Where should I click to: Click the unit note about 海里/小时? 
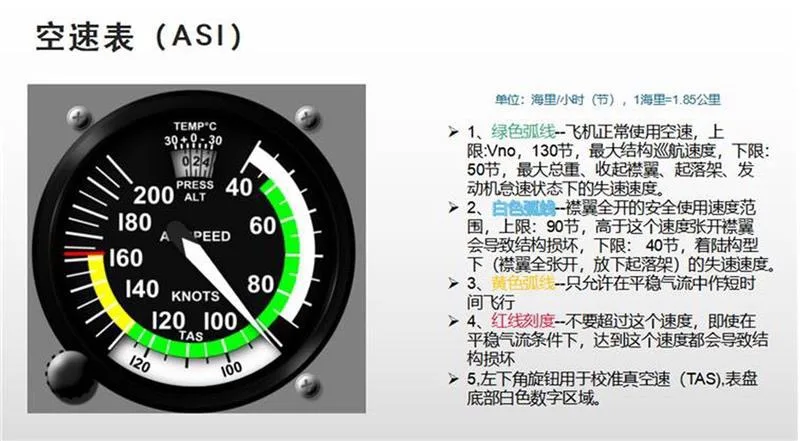[x=608, y=100]
